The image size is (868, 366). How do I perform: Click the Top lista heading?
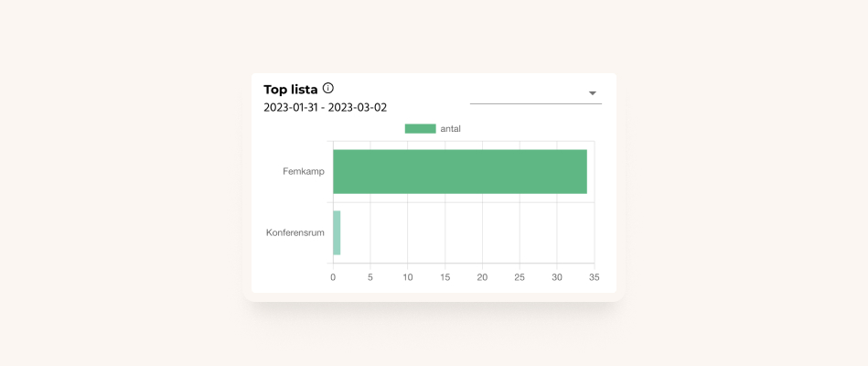click(291, 89)
